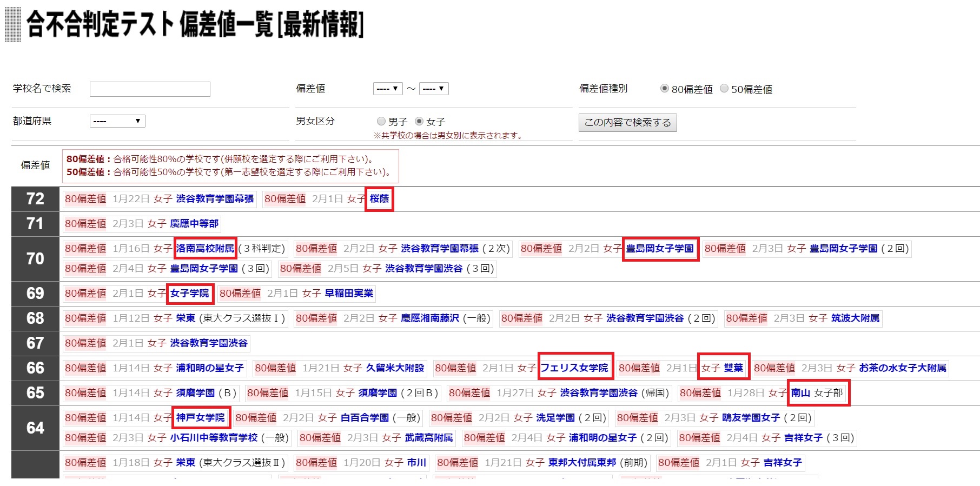Image resolution: width=980 pixels, height=486 pixels.
Task: Open the maximum 偏差値 dropdown
Action: [433, 89]
